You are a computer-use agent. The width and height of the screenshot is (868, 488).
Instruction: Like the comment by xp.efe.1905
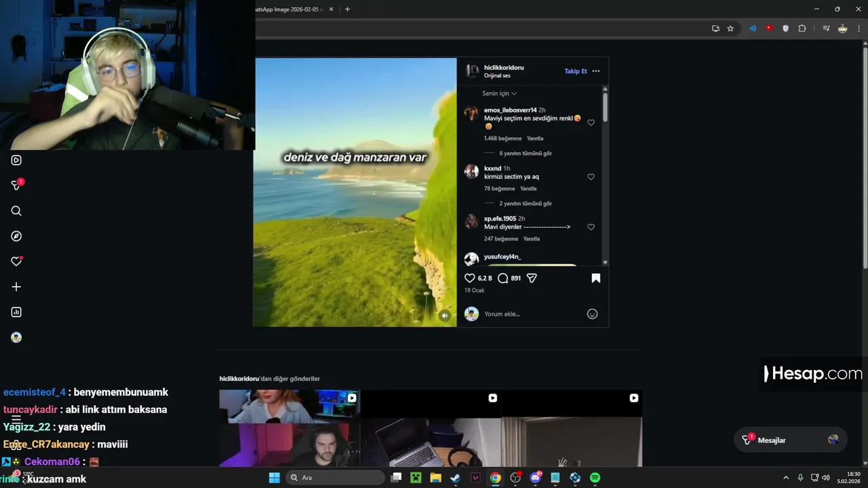[x=591, y=227]
